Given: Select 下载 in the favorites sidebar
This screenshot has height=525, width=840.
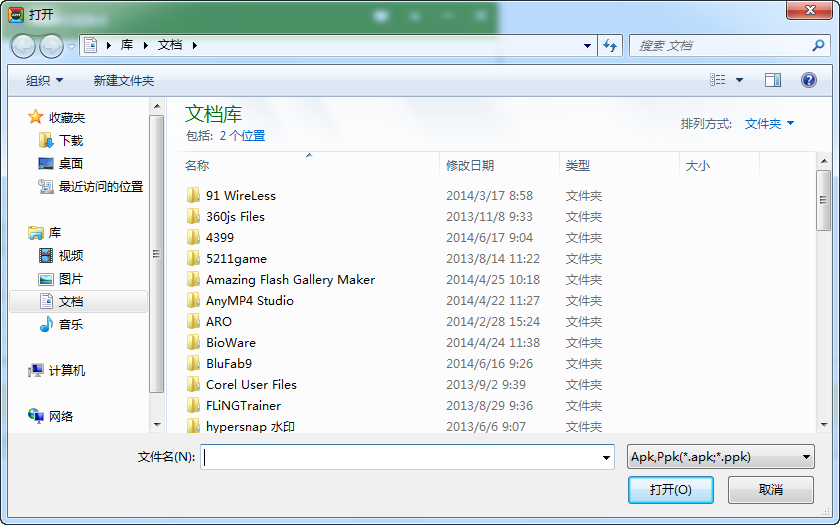Looking at the screenshot, I should pyautogui.click(x=70, y=141).
